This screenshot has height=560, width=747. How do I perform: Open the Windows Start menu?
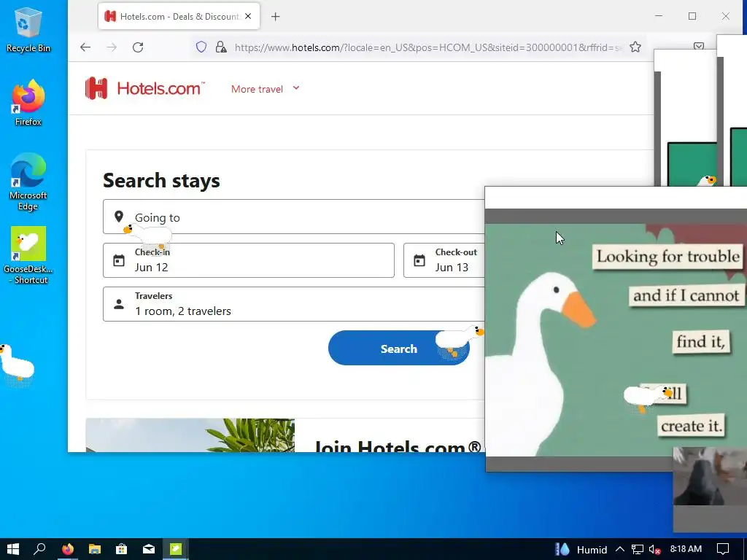[13, 549]
